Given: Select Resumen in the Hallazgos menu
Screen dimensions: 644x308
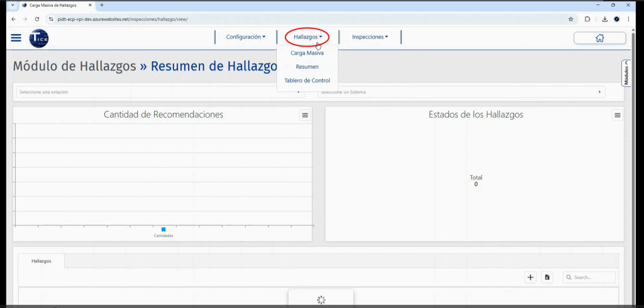Looking at the screenshot, I should 307,67.
